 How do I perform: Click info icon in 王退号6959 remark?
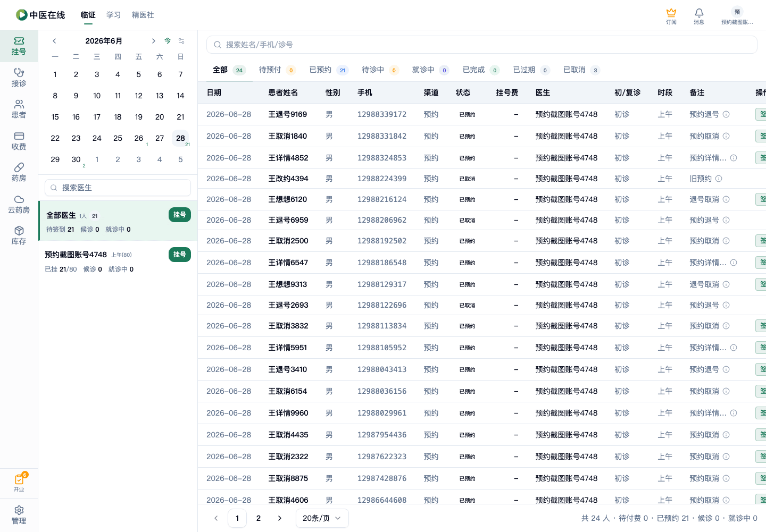click(726, 220)
